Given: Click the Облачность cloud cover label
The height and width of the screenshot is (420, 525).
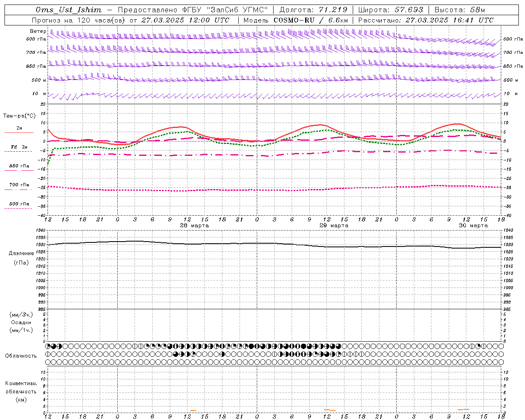Looking at the screenshot, I should (x=21, y=356).
